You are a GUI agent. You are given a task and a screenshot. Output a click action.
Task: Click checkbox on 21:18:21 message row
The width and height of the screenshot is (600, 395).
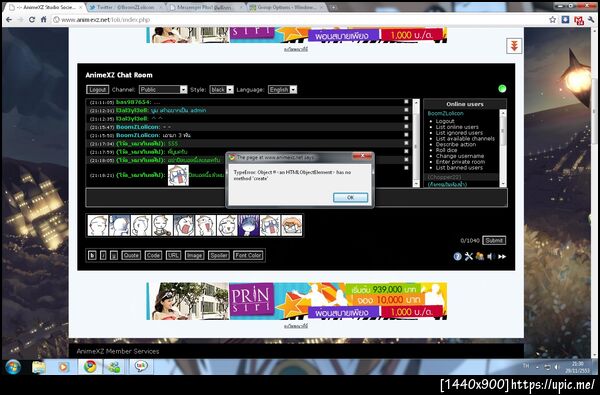[406, 168]
